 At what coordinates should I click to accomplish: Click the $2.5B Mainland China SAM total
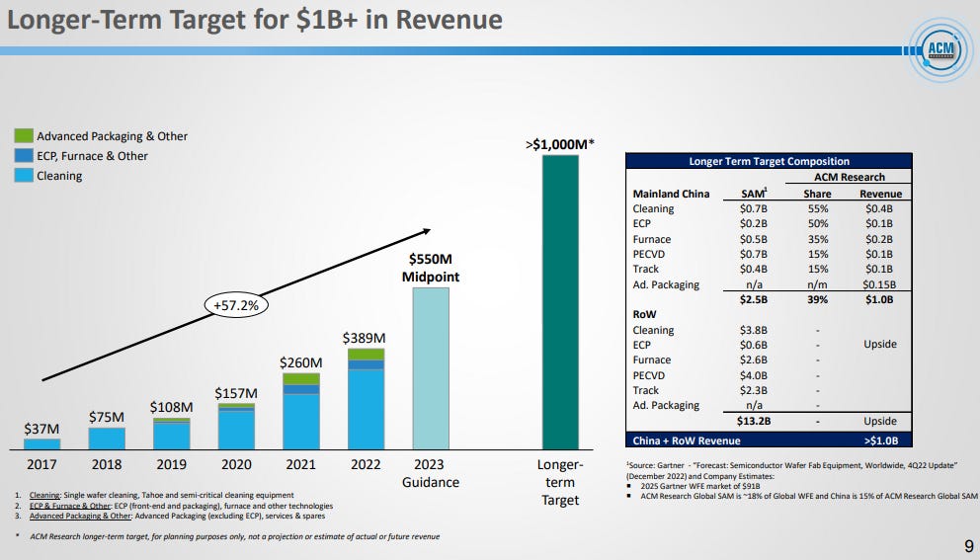pos(754,300)
